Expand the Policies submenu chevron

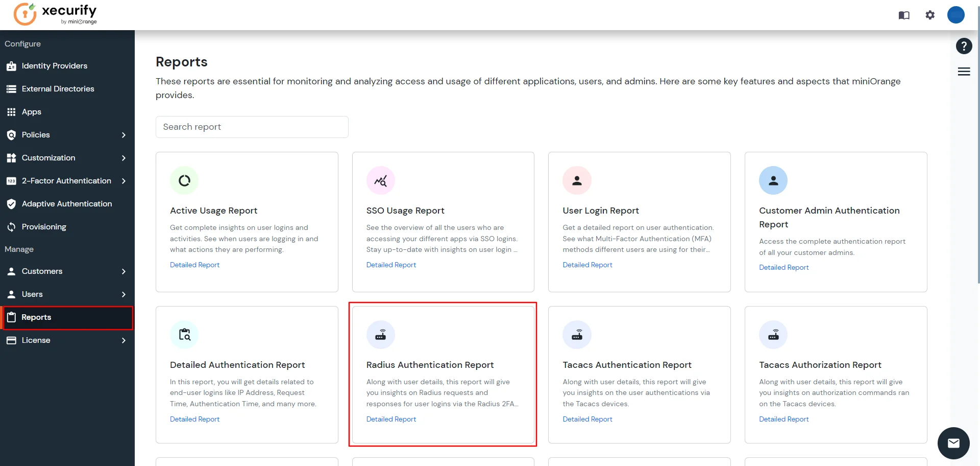124,135
